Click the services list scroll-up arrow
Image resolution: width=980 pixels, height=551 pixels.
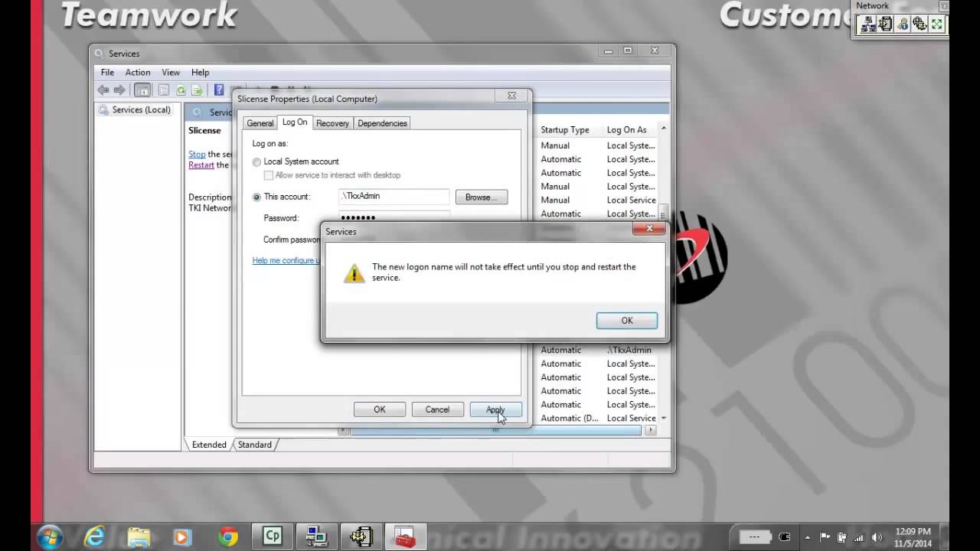pos(663,129)
